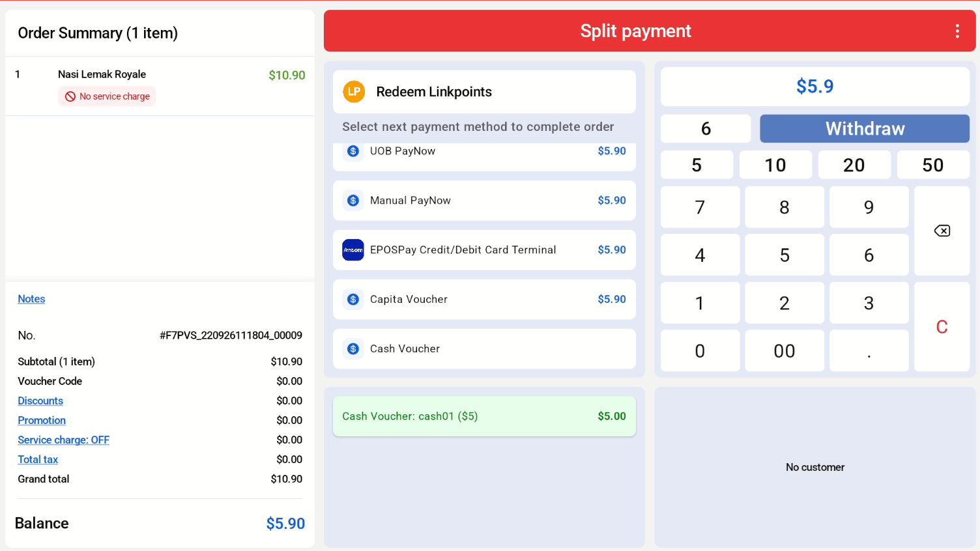Choose Manual PayNow payment method
Viewport: 980px width, 551px height.
coord(484,201)
